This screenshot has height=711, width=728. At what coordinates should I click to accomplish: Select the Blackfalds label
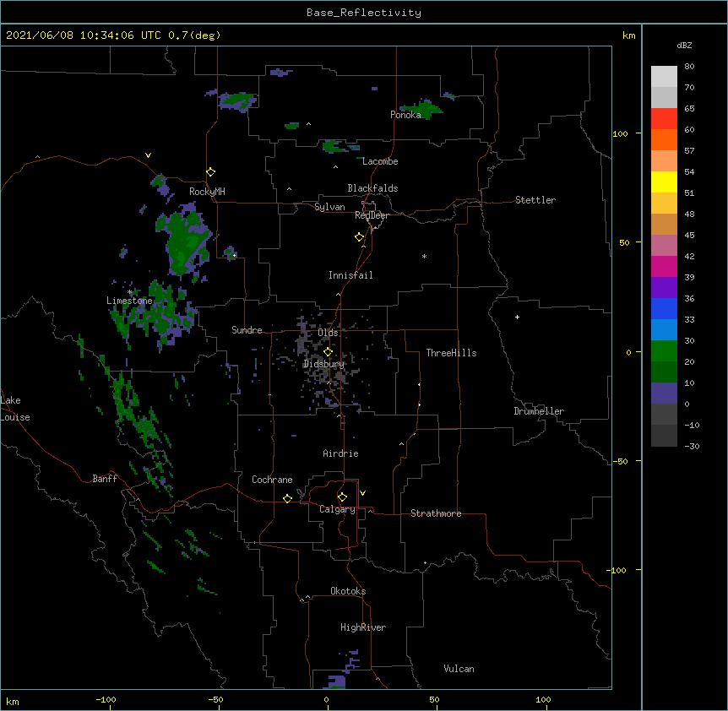[x=372, y=188]
